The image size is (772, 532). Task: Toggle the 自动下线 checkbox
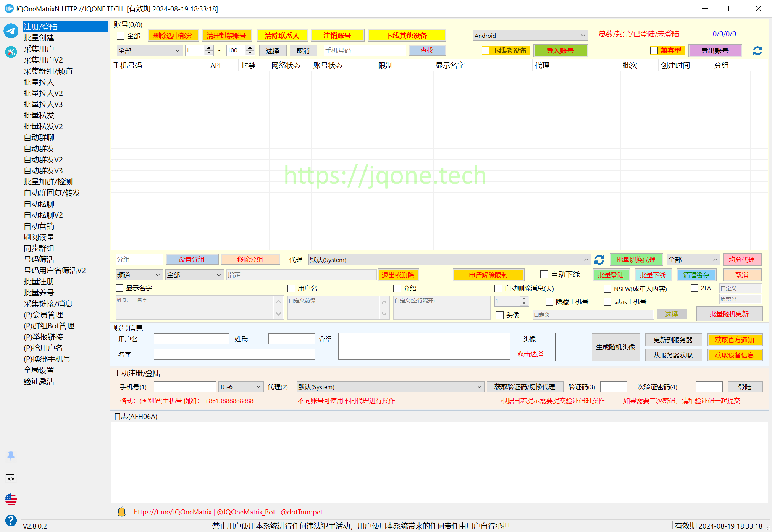544,274
